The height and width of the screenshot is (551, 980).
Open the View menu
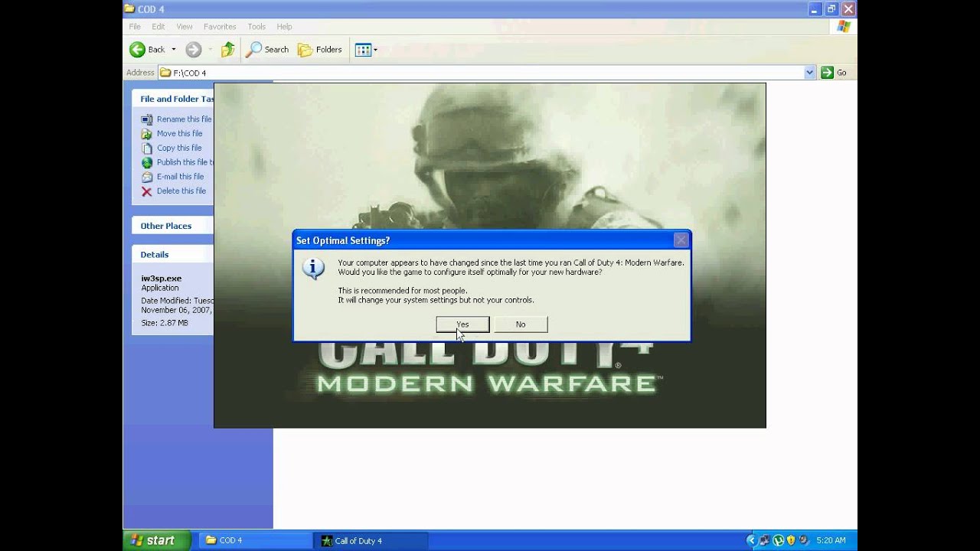pyautogui.click(x=185, y=27)
